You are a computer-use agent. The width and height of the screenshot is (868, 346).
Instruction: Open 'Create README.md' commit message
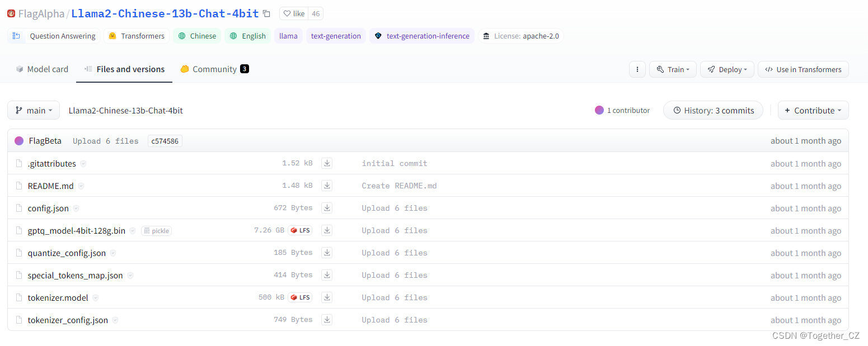(399, 186)
